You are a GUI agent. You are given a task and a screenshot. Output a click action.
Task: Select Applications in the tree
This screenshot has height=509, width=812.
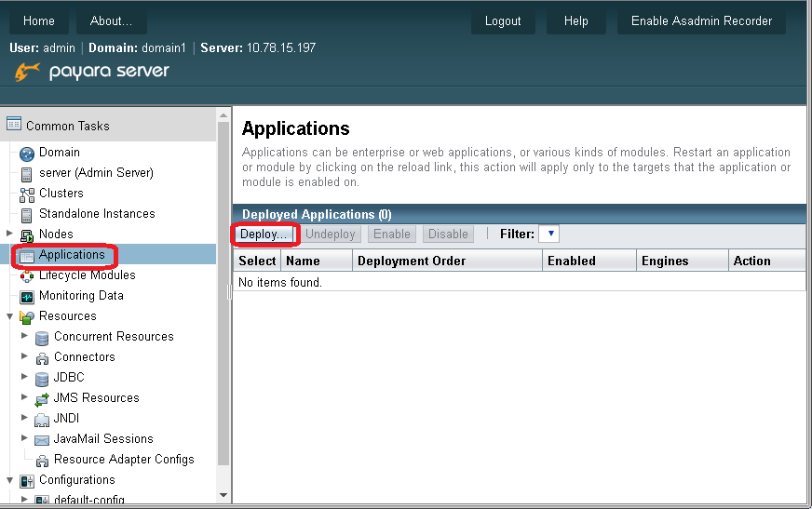[x=72, y=255]
